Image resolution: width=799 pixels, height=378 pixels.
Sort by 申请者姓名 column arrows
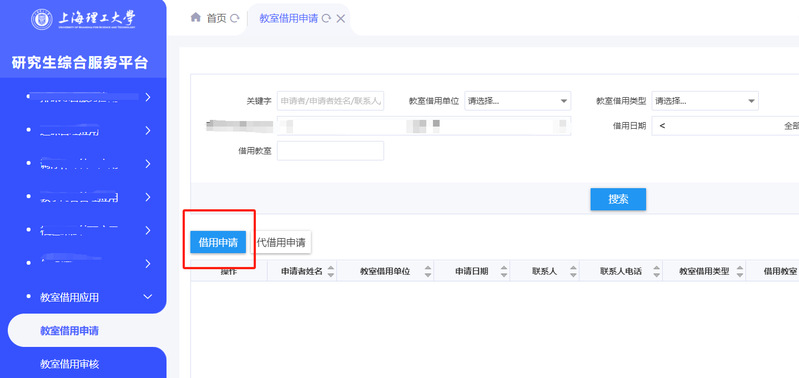331,272
